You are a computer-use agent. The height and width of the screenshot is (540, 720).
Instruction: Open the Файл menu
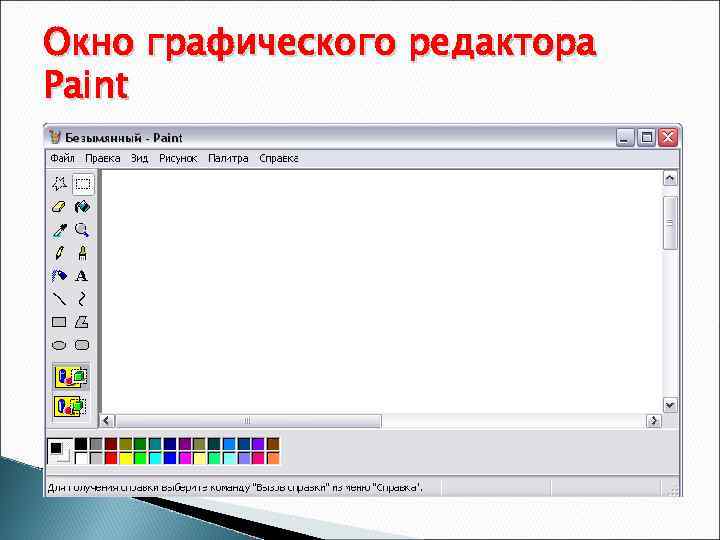(x=62, y=158)
